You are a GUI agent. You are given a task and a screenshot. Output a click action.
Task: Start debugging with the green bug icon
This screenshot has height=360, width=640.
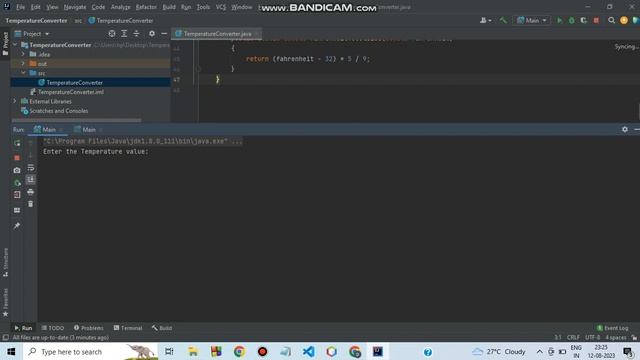pos(571,20)
